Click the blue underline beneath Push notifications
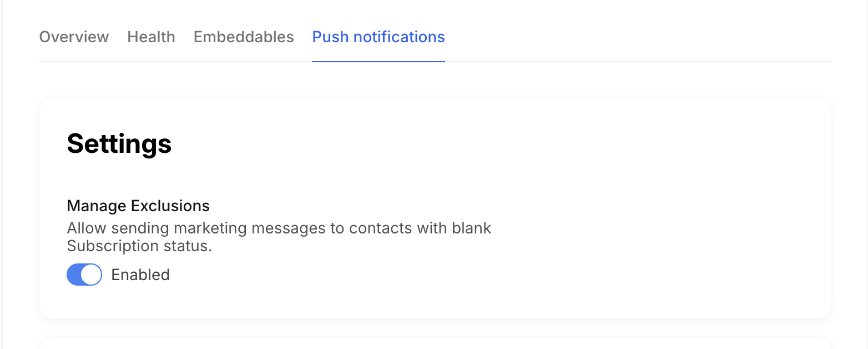Image resolution: width=868 pixels, height=349 pixels. coord(378,61)
